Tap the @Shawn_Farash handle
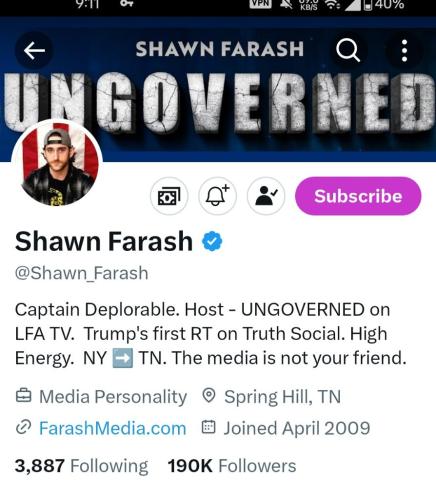The width and height of the screenshot is (436, 500). (x=81, y=273)
